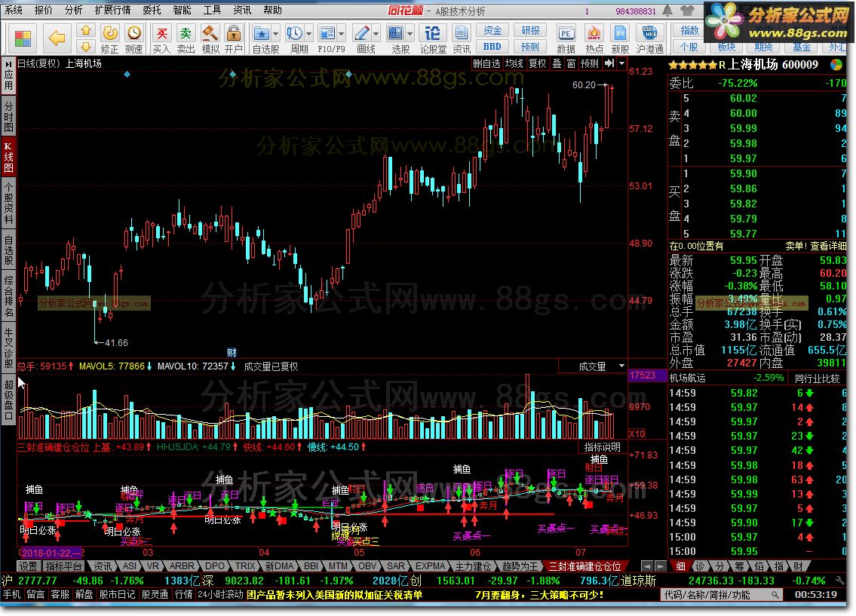856x616 pixels.
Task: Select the MTM indicator tab
Action: [x=338, y=566]
